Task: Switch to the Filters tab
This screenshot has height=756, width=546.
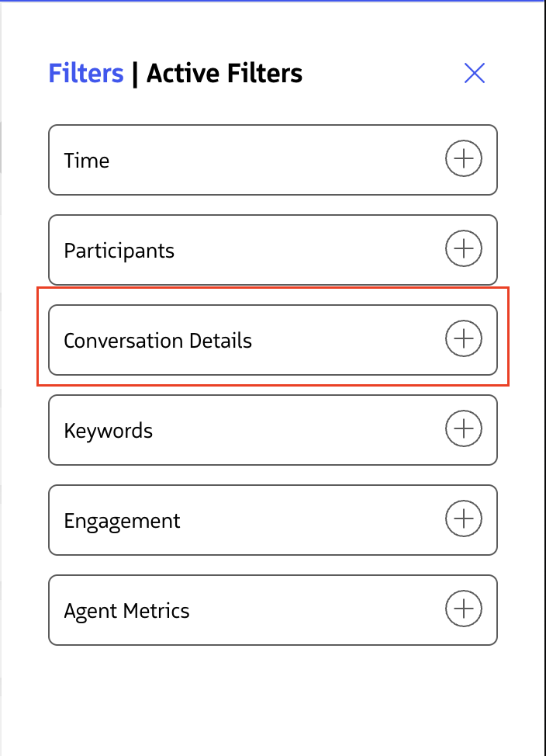Action: [85, 73]
